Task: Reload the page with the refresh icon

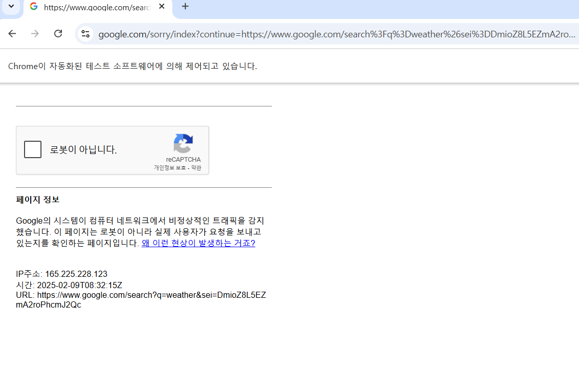Action: [58, 34]
